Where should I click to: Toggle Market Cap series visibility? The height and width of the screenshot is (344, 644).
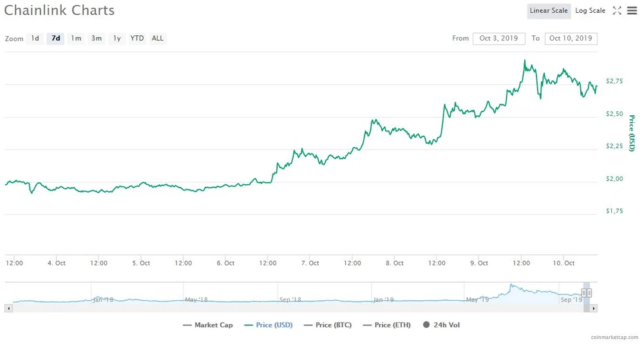208,325
